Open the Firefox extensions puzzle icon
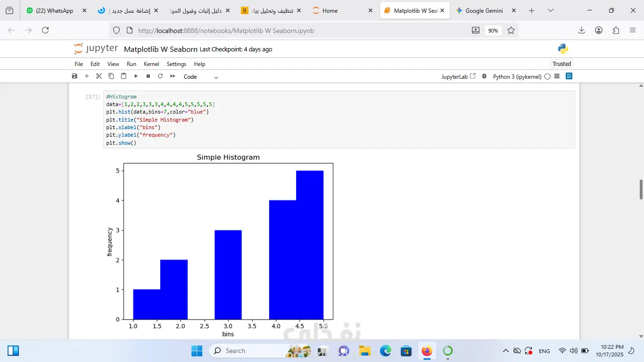The width and height of the screenshot is (644, 362). pos(616,30)
